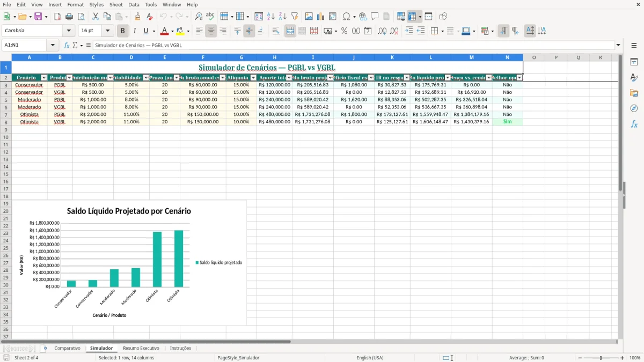Click the Print icon

(x=69, y=17)
